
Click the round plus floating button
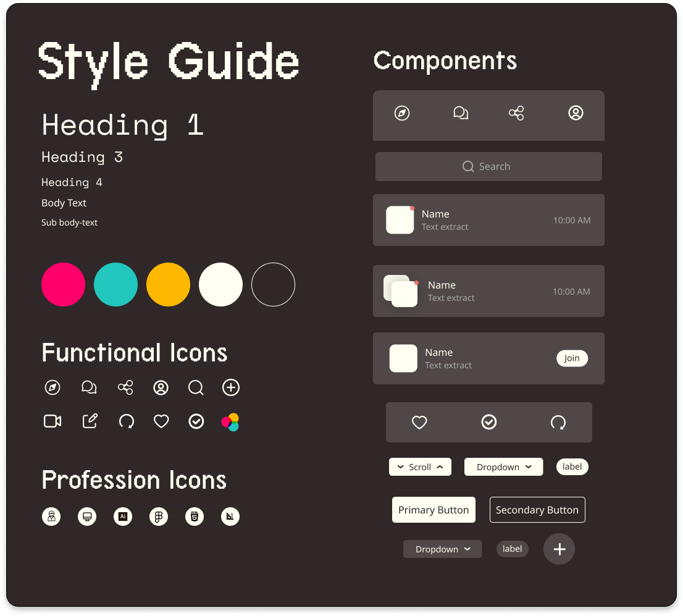(x=559, y=549)
